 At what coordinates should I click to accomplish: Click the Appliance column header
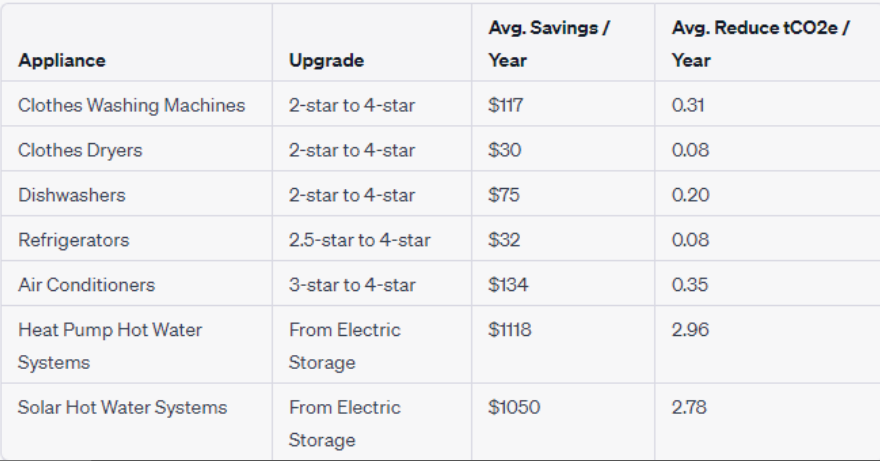(x=62, y=60)
